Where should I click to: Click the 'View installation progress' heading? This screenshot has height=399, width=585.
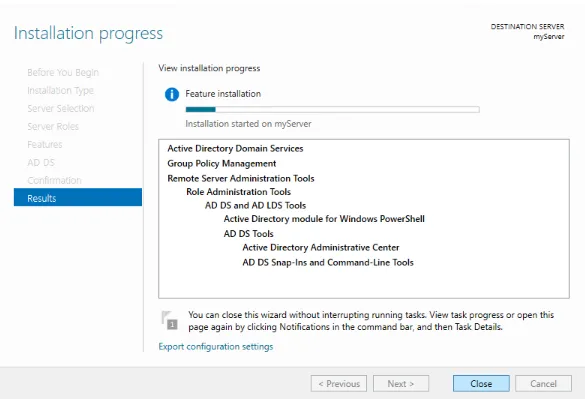click(209, 68)
